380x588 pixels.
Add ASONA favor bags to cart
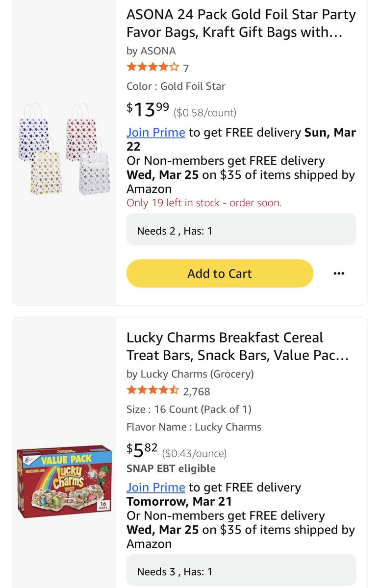coord(220,273)
